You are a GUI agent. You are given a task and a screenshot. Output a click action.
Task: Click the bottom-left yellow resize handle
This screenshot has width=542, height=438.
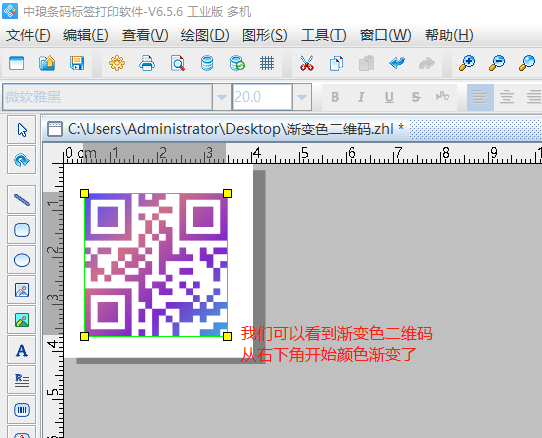84,336
